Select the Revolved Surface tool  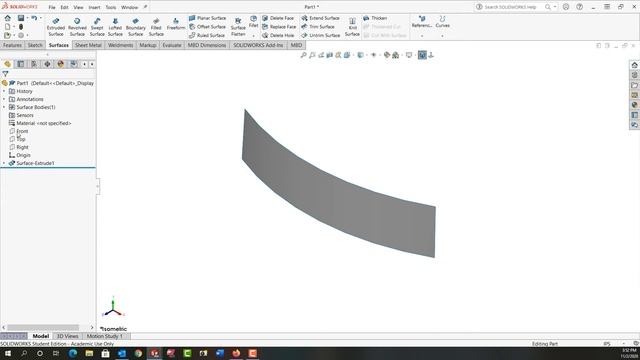[77, 27]
